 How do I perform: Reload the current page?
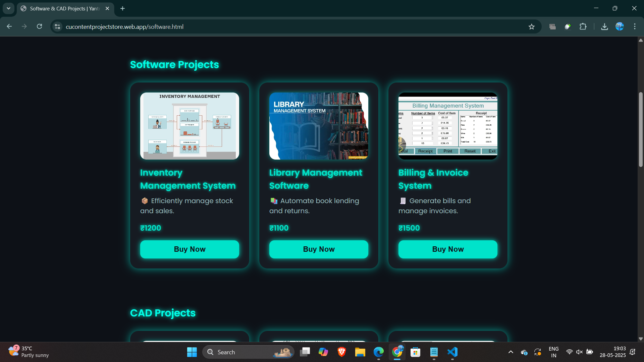pyautogui.click(x=39, y=26)
